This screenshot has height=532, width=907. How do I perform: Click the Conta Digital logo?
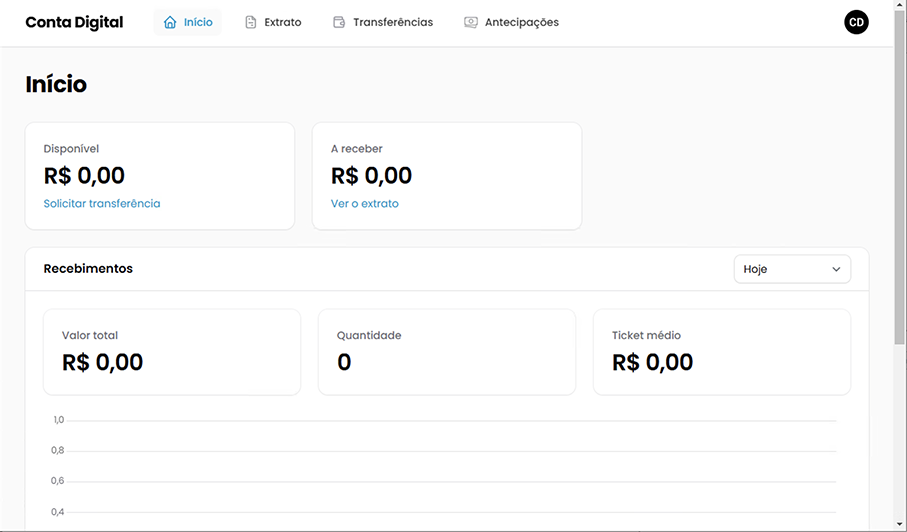coord(74,22)
